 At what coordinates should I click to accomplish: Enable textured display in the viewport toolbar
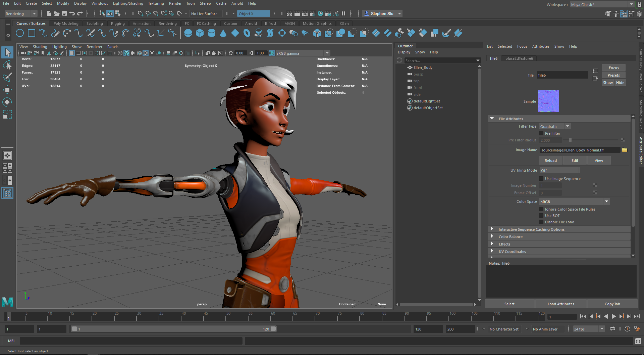146,53
